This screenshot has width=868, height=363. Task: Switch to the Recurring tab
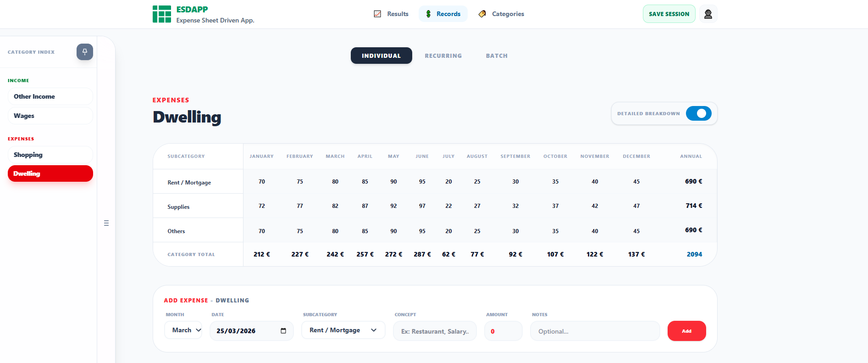443,56
